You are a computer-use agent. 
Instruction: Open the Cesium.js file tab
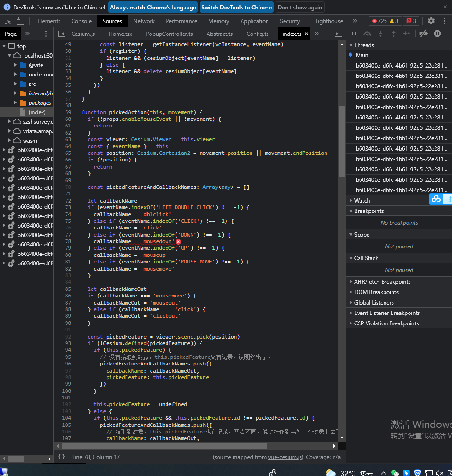[x=83, y=34]
